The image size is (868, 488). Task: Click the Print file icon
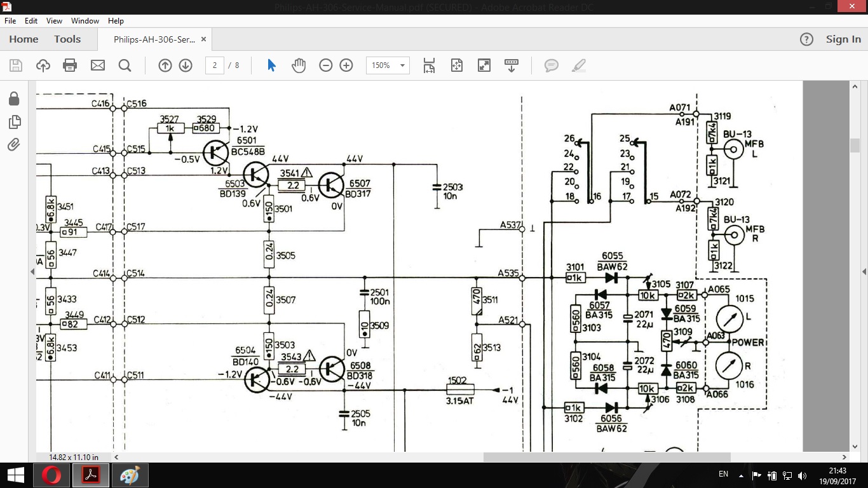click(x=70, y=65)
